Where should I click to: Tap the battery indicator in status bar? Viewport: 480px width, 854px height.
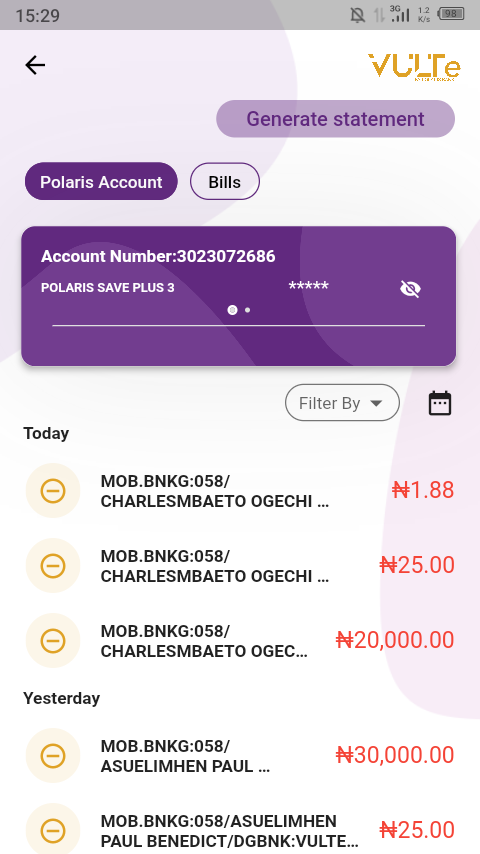[451, 14]
